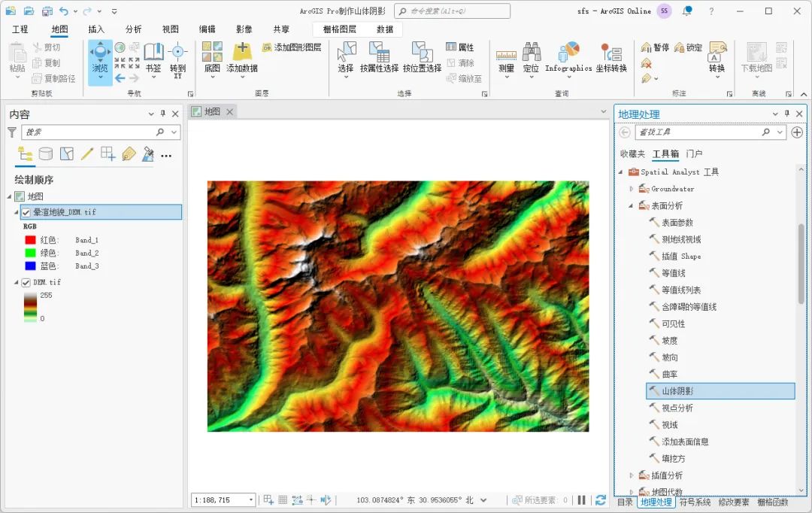Open the 坐标转换 coordinate conversion tool
The width and height of the screenshot is (812, 513).
(x=611, y=58)
